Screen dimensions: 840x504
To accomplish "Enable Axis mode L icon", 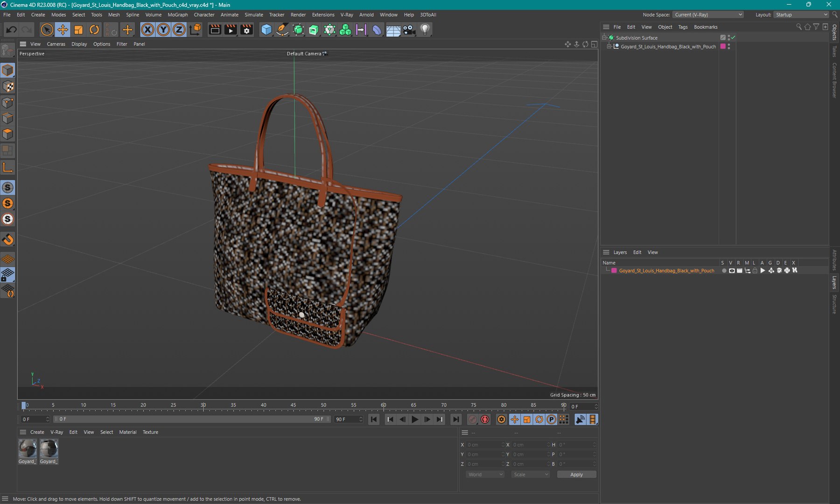I will (8, 168).
